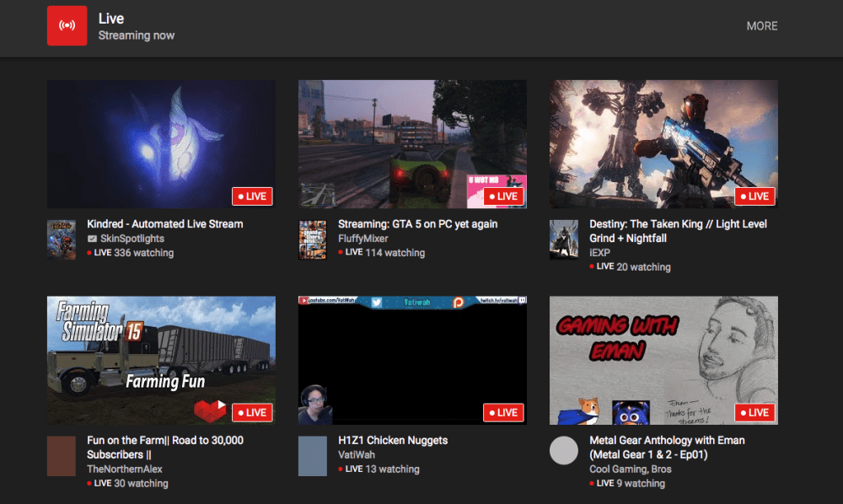Click the VatiWah channel avatar

312,455
